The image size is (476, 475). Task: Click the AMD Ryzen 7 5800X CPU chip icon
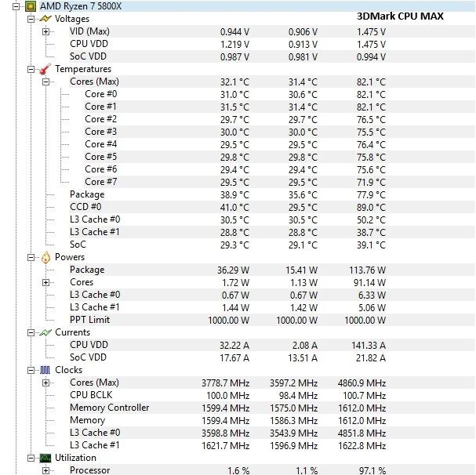(x=31, y=6)
